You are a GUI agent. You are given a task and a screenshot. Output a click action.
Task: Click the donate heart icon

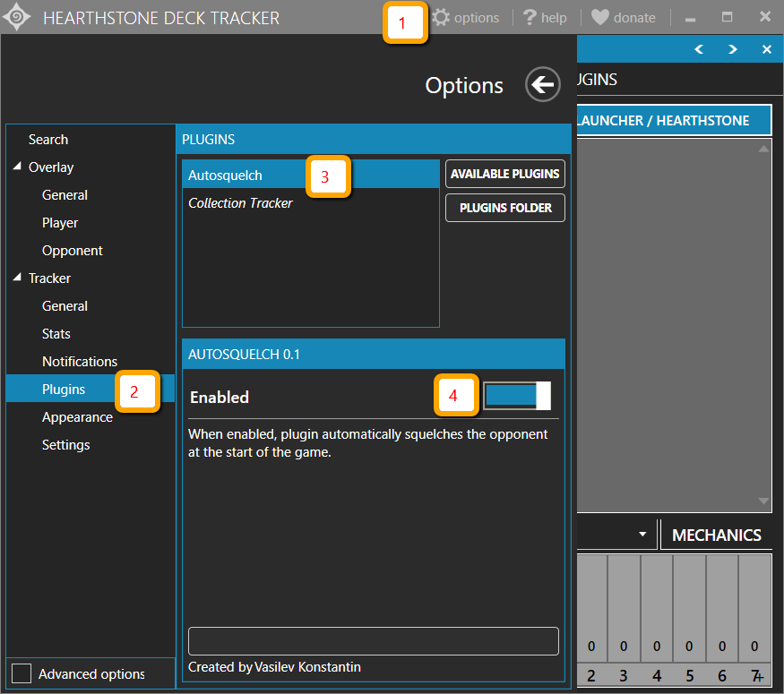click(600, 18)
